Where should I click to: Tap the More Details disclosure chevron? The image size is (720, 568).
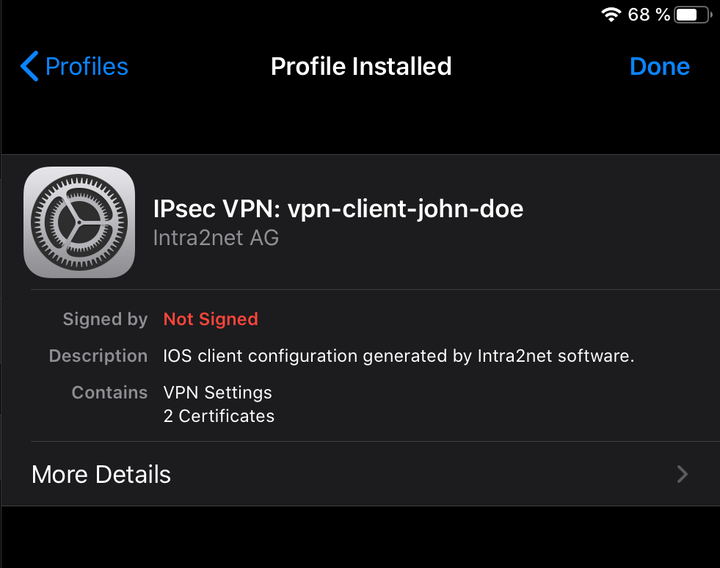coord(682,474)
